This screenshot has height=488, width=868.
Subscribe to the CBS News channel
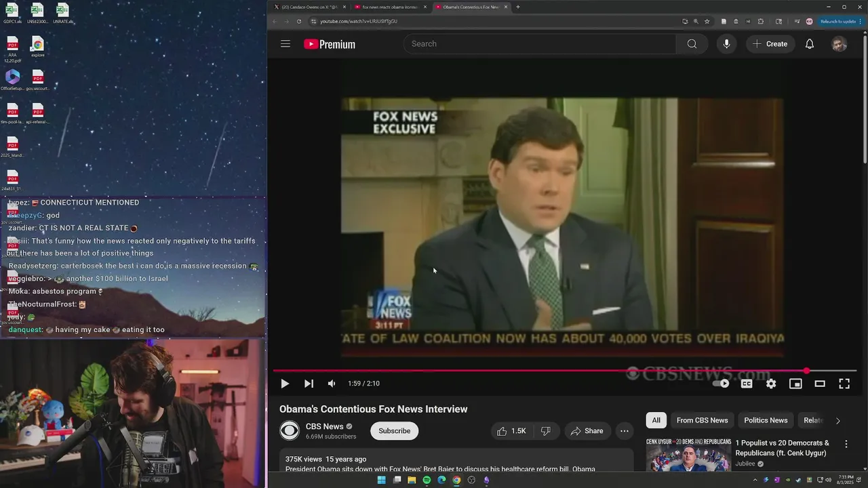click(394, 431)
